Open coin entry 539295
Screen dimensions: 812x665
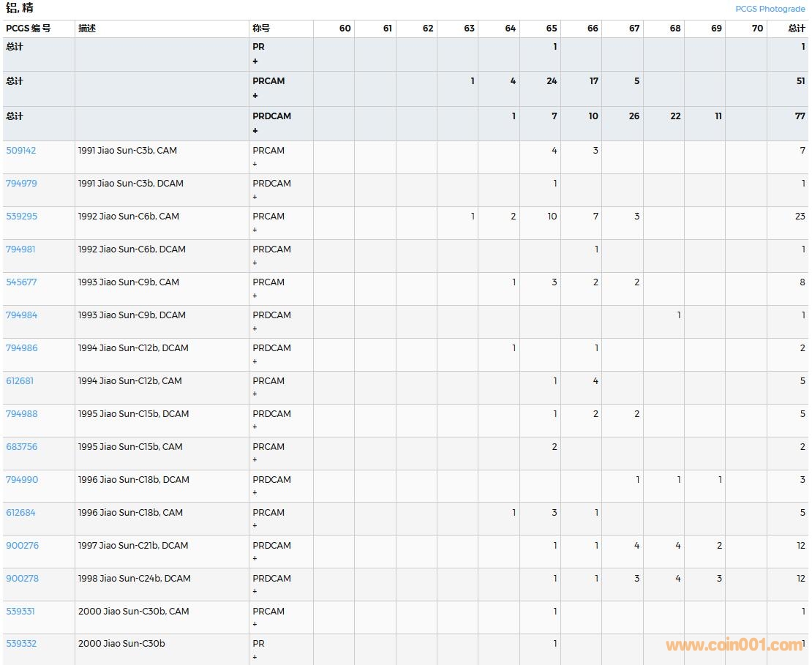point(21,217)
